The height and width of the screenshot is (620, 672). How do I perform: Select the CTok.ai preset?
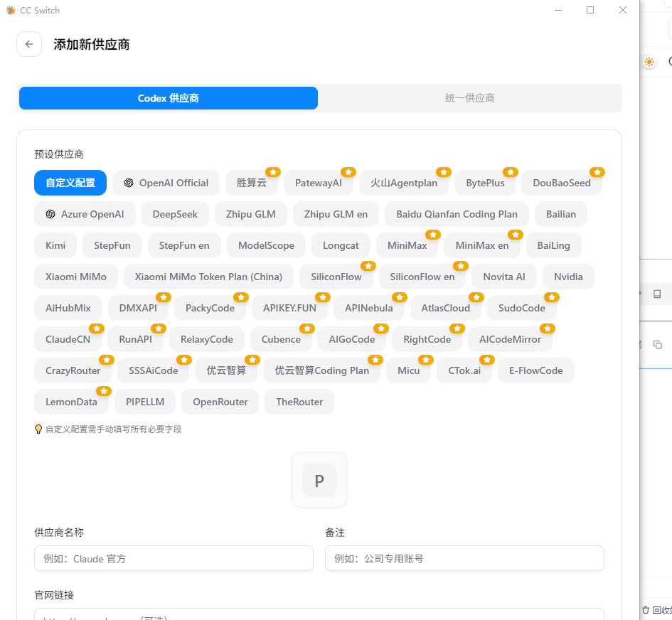tap(464, 370)
